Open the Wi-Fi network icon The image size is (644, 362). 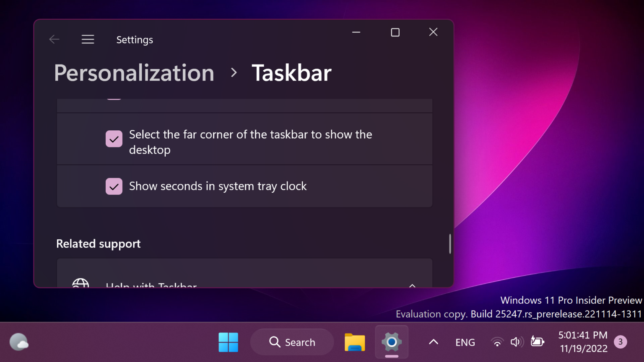click(497, 342)
